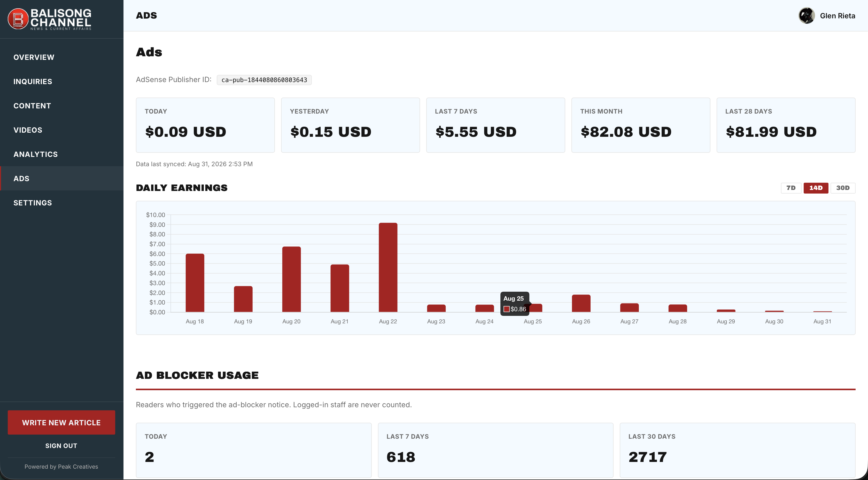Click the Today earnings card
Image resolution: width=868 pixels, height=480 pixels.
[x=205, y=125]
